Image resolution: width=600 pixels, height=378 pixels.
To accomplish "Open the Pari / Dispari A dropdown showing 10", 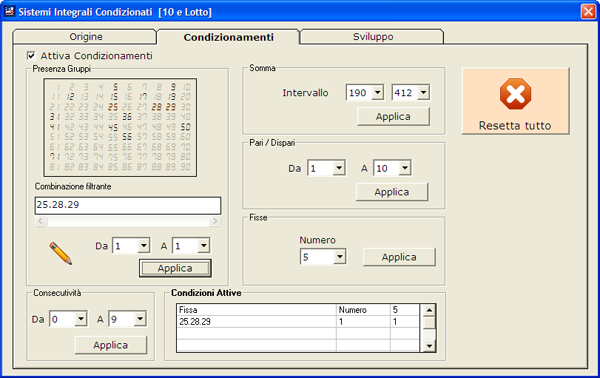I will 405,168.
